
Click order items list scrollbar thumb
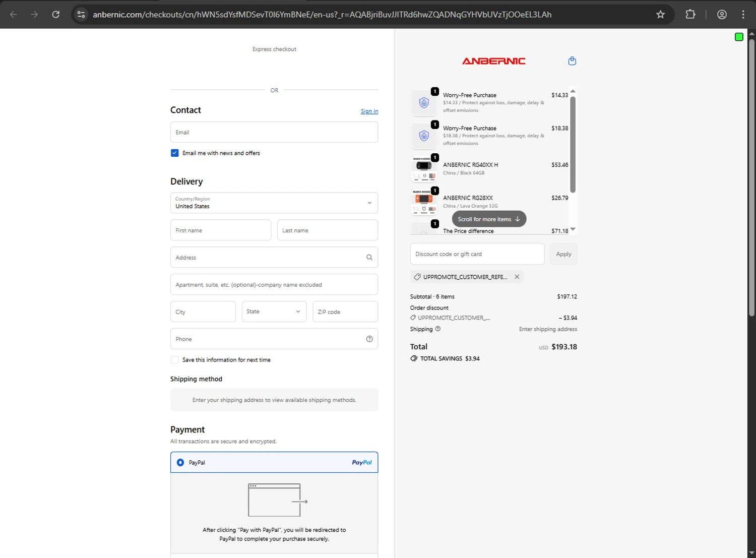tap(573, 145)
